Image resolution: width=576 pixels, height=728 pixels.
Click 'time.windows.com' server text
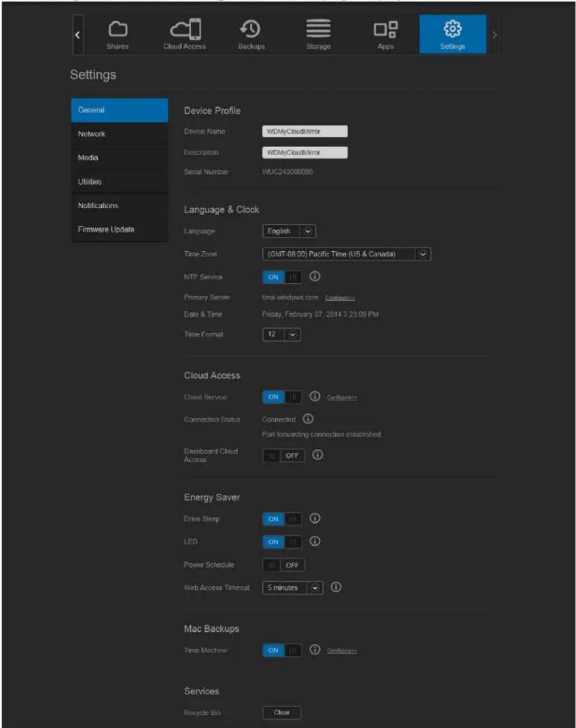pyautogui.click(x=290, y=298)
